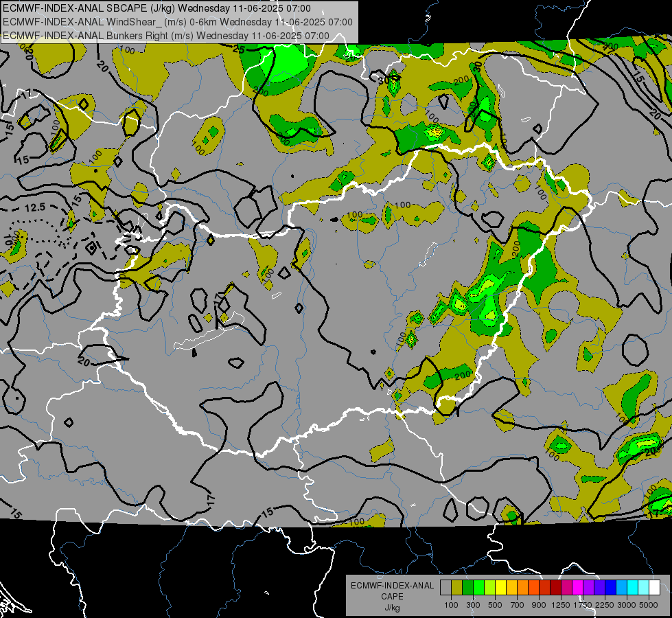Click the yellow-green legend swatch
Viewport: 672px width, 618px height.
coord(490,588)
